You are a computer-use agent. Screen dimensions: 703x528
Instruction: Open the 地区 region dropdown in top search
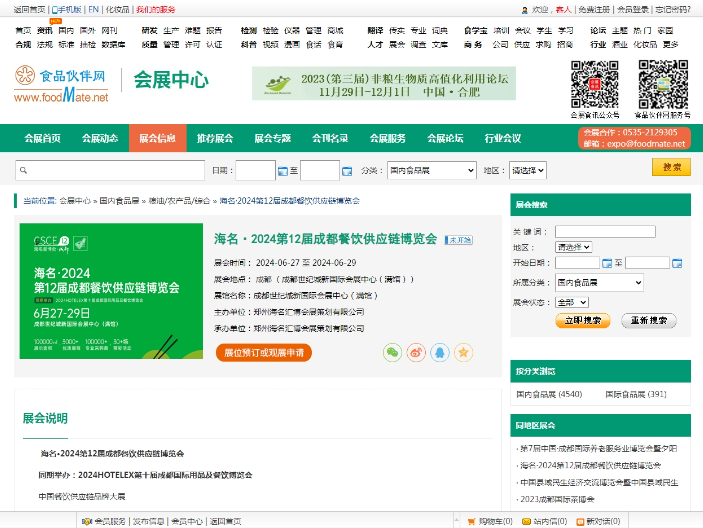coord(528,170)
